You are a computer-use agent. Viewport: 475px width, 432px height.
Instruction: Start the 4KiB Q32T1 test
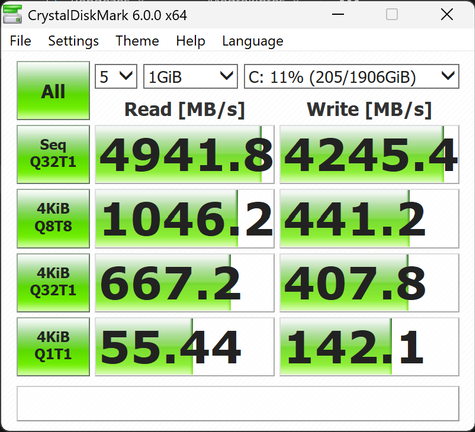click(53, 283)
